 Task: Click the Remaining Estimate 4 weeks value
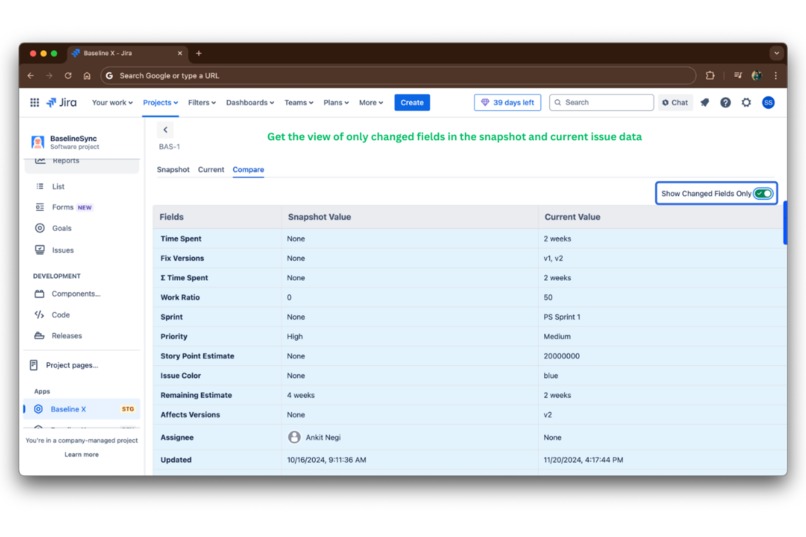301,395
